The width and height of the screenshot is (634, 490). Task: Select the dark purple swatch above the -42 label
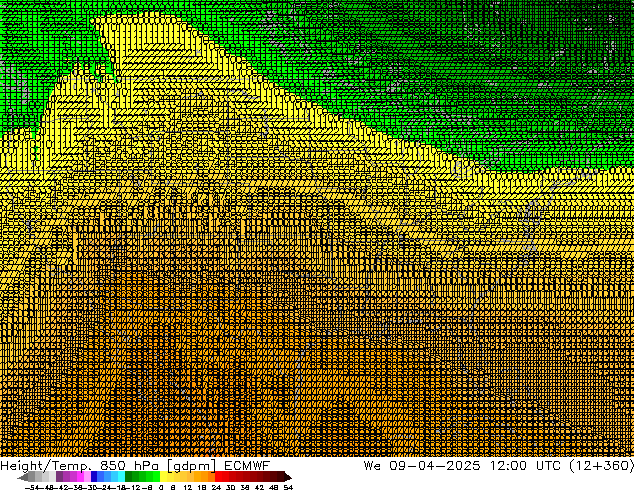tap(59, 476)
